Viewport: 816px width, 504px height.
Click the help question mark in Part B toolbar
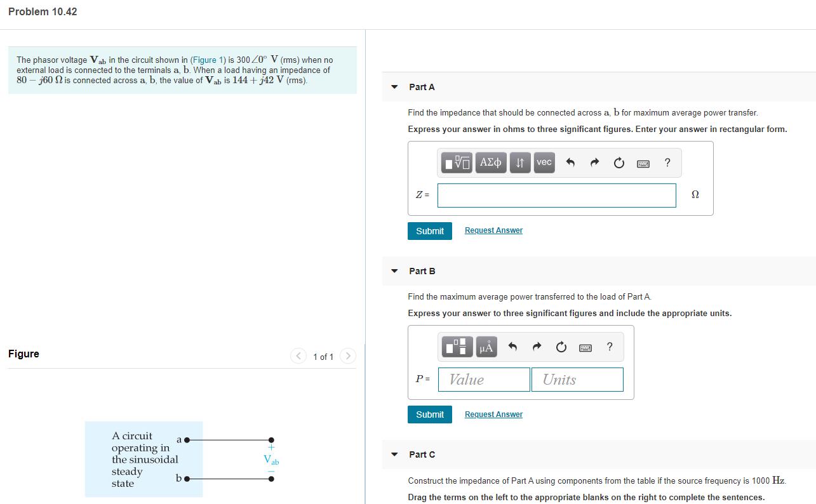coord(609,347)
